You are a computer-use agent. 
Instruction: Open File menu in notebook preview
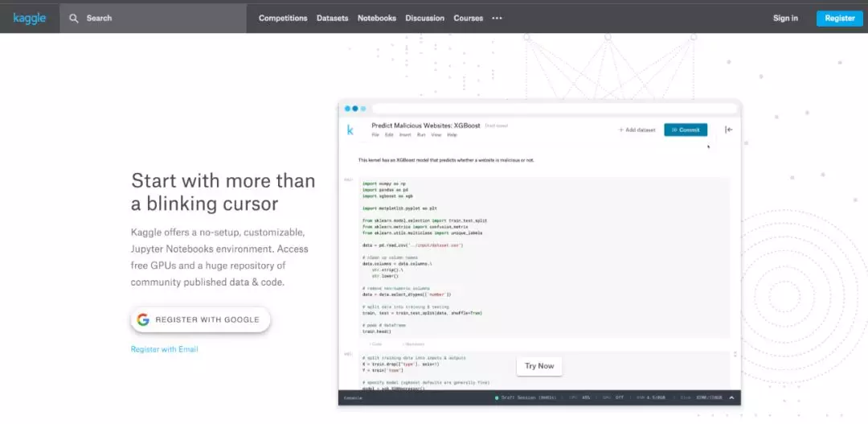(x=375, y=134)
